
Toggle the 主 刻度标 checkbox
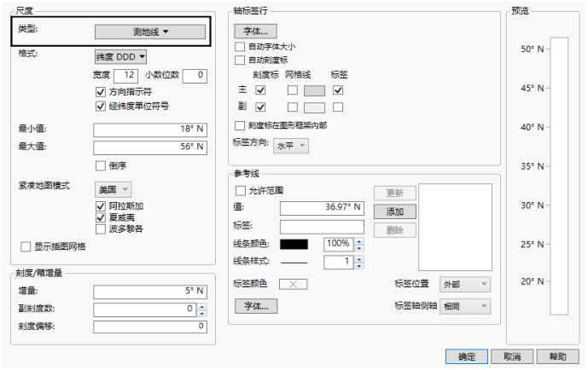tap(260, 90)
